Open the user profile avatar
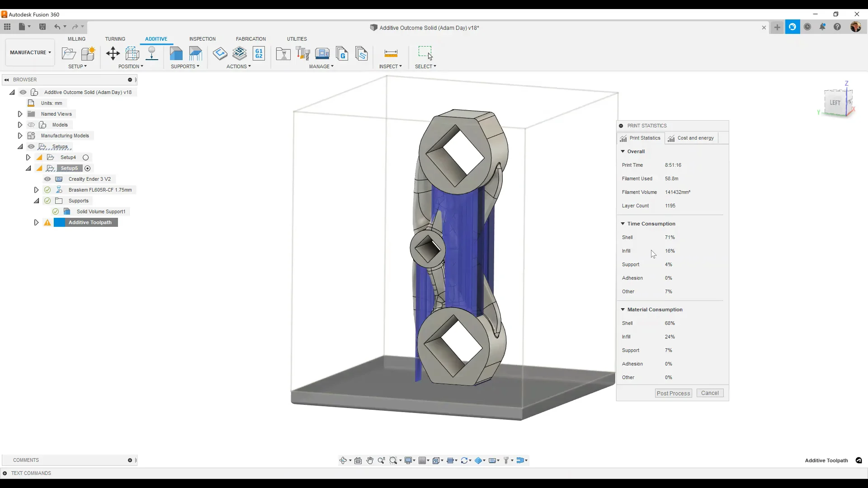Image resolution: width=868 pixels, height=488 pixels. pos(855,27)
